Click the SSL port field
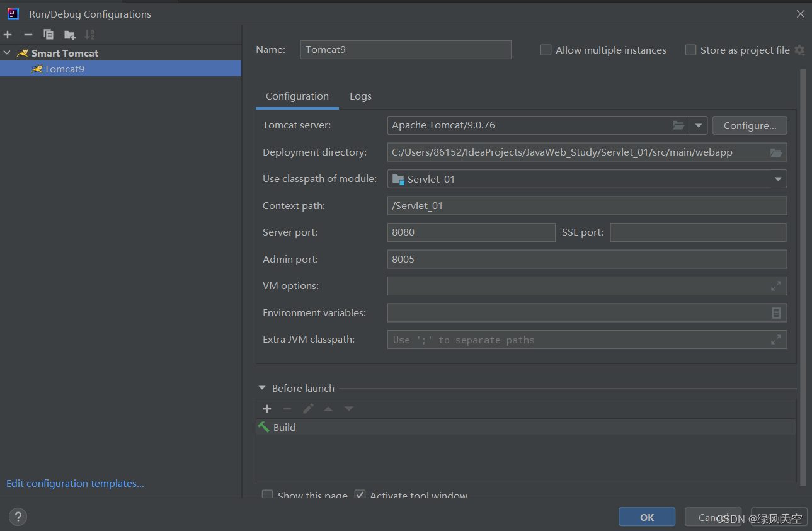812x531 pixels. pyautogui.click(x=698, y=232)
